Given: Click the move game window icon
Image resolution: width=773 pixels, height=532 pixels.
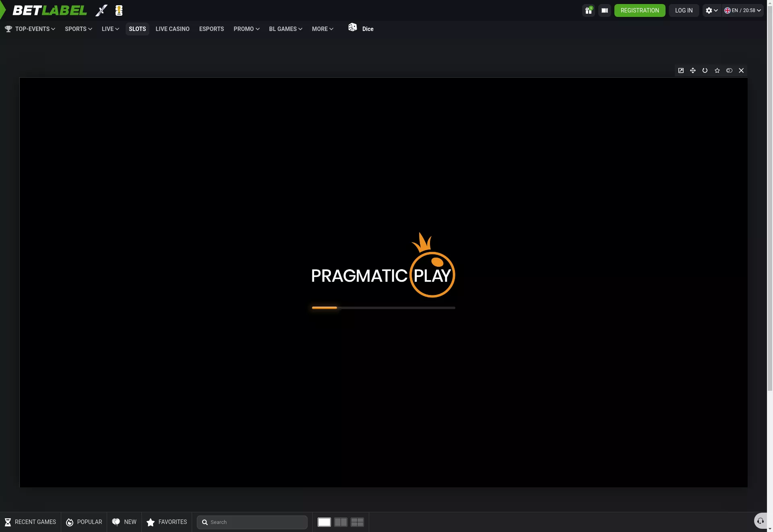Looking at the screenshot, I should tap(693, 70).
